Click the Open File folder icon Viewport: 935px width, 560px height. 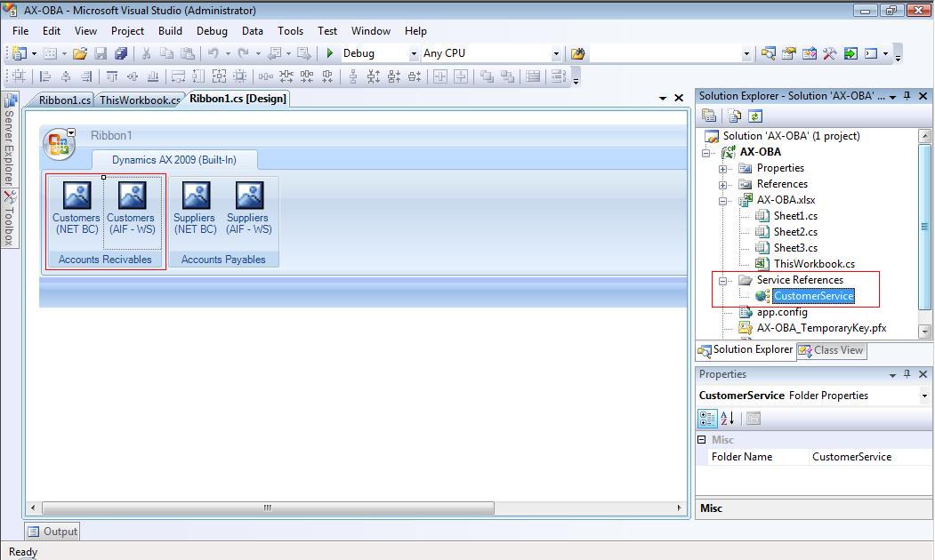point(80,53)
